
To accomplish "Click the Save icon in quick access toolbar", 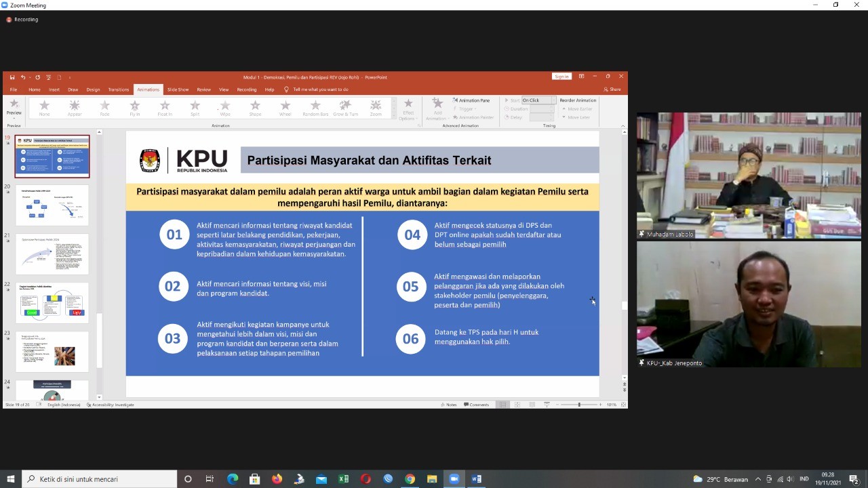I will (12, 77).
